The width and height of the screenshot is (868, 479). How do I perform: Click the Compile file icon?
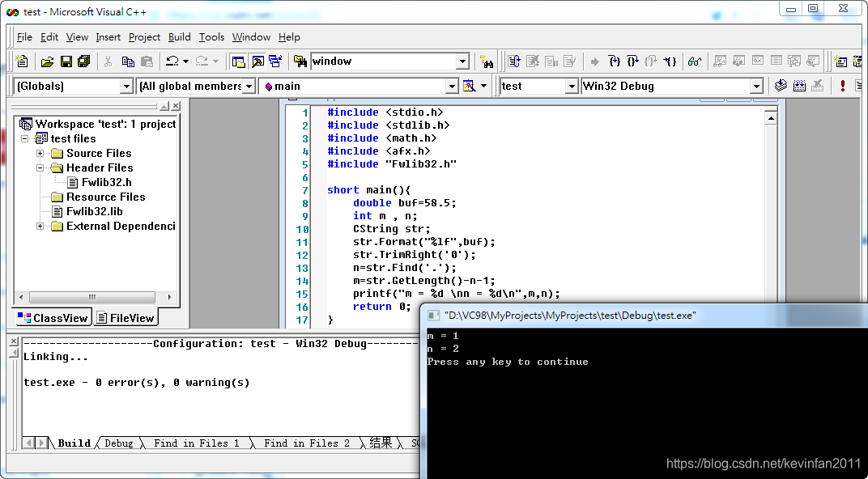[x=781, y=86]
